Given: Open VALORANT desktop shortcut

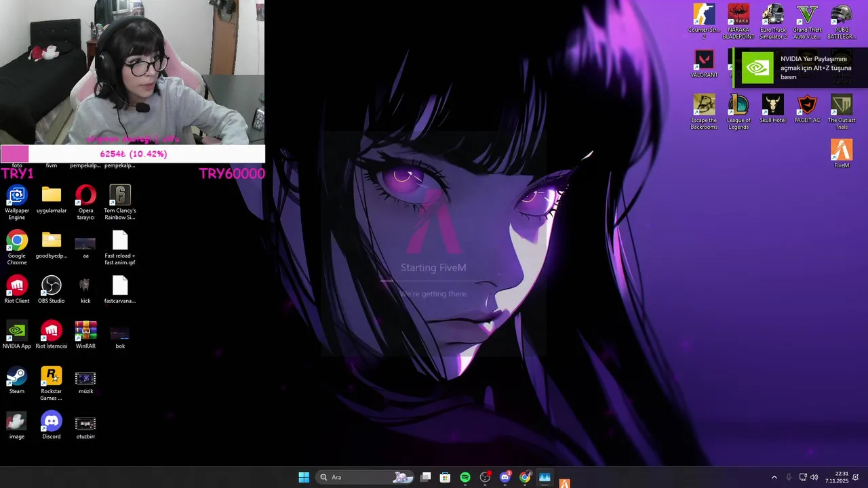Looking at the screenshot, I should coord(704,64).
